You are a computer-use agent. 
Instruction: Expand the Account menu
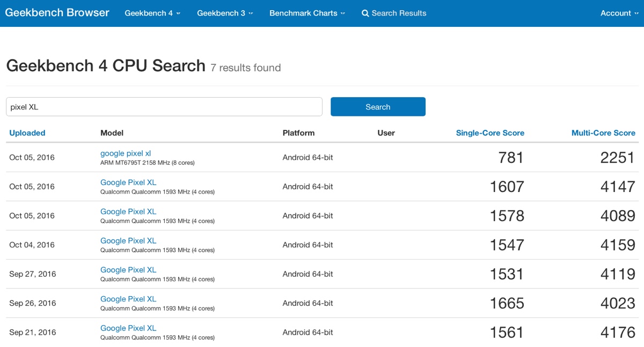[x=619, y=13]
